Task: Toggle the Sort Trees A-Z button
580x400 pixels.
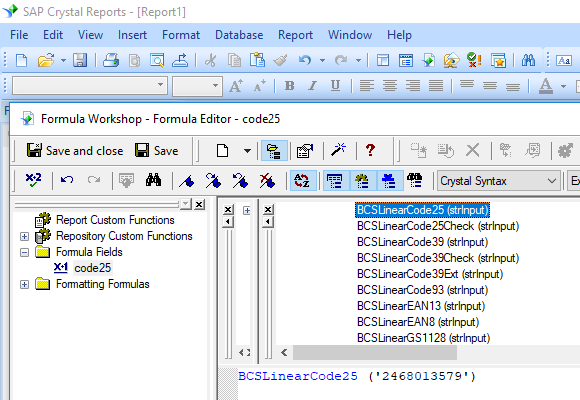Action: pos(302,181)
